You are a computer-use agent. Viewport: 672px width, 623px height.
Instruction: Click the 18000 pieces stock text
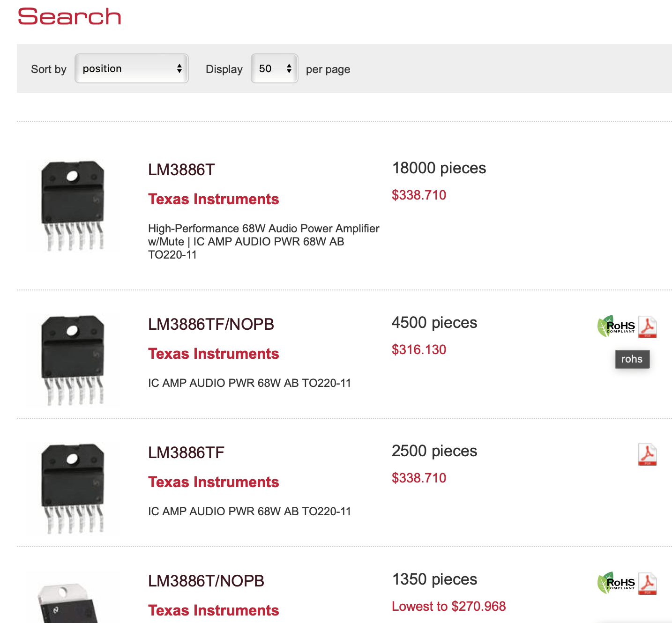(439, 168)
